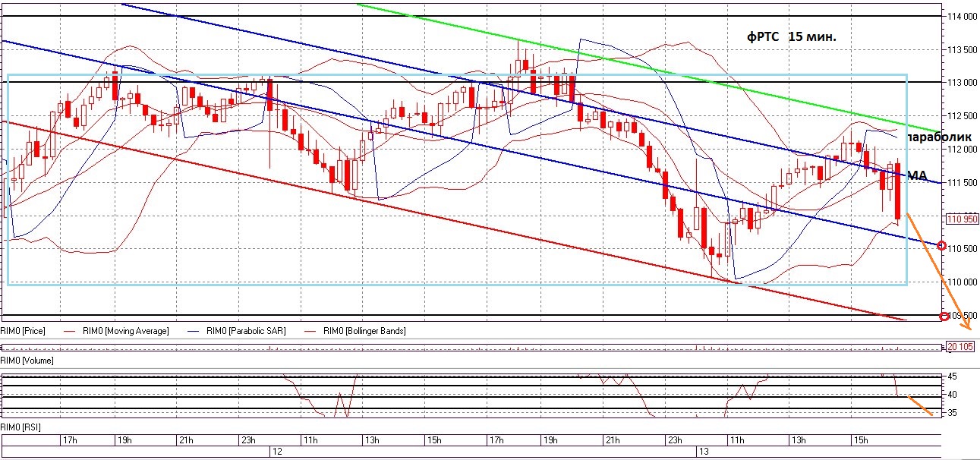This screenshot has width=980, height=460.
Task: Click the date label 12 on time axis
Action: (x=276, y=452)
